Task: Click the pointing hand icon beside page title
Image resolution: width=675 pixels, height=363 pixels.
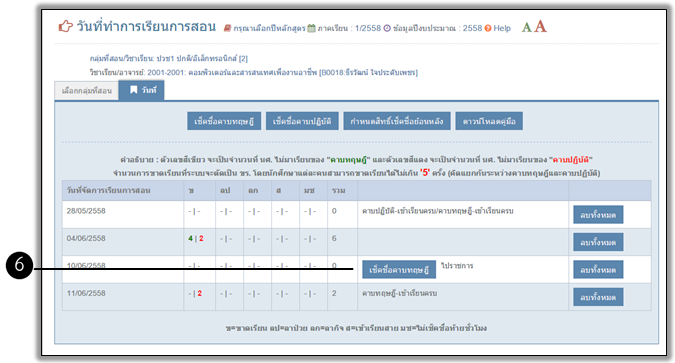Action: (x=65, y=26)
